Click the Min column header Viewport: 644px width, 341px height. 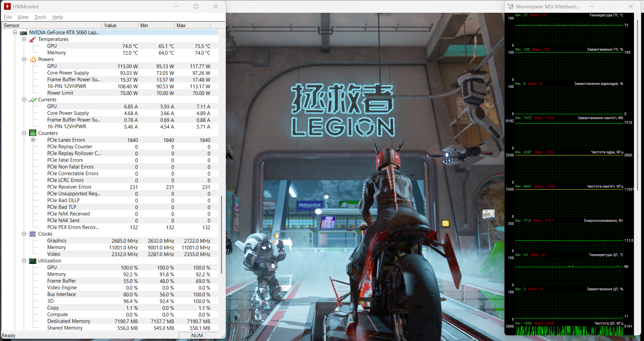156,26
